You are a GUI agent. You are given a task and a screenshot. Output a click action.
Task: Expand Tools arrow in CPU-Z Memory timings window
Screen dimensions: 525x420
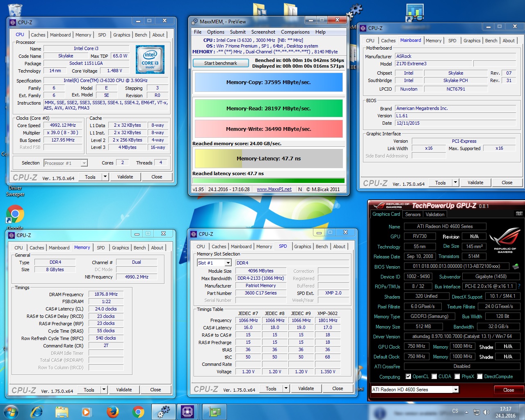point(104,390)
